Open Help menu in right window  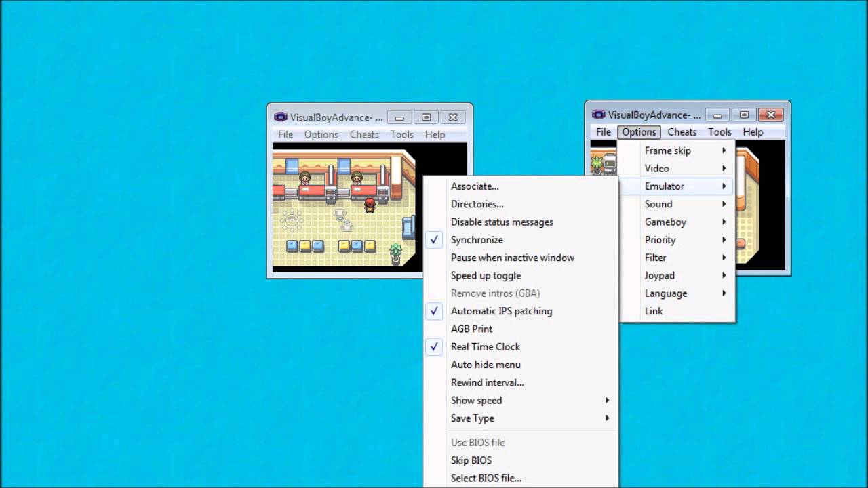[x=753, y=132]
